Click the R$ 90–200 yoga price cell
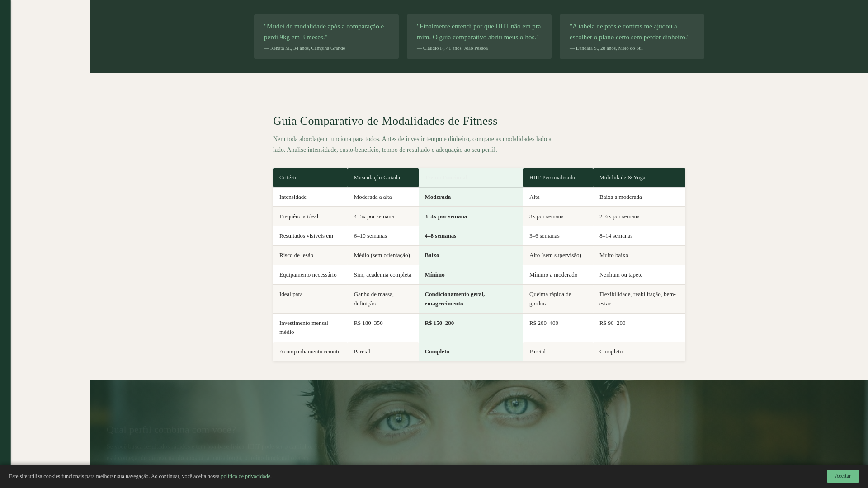868x488 pixels. click(612, 323)
